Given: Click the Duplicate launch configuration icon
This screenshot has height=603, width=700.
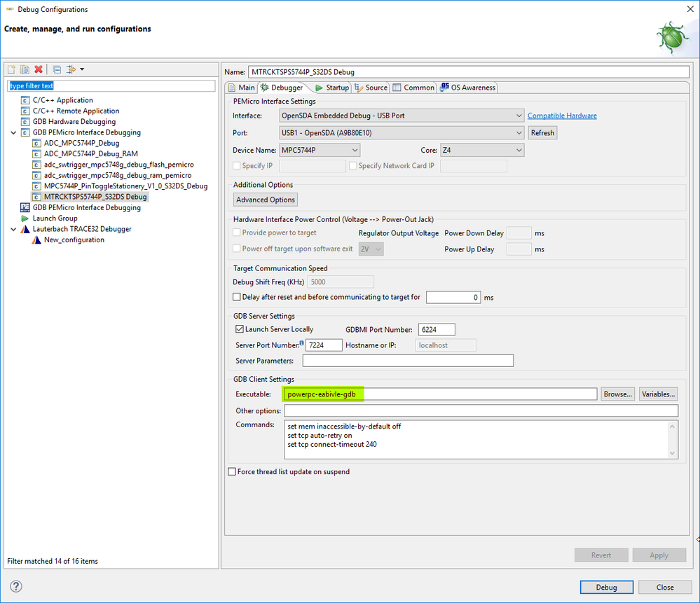Looking at the screenshot, I should tap(25, 69).
